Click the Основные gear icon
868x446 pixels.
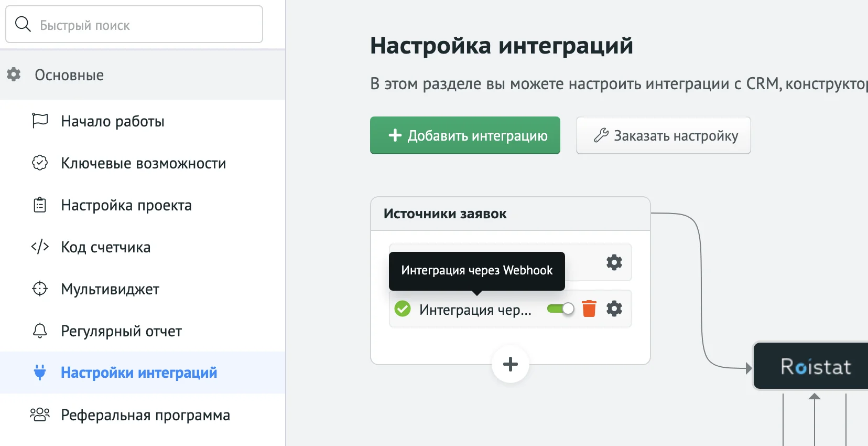click(x=14, y=75)
